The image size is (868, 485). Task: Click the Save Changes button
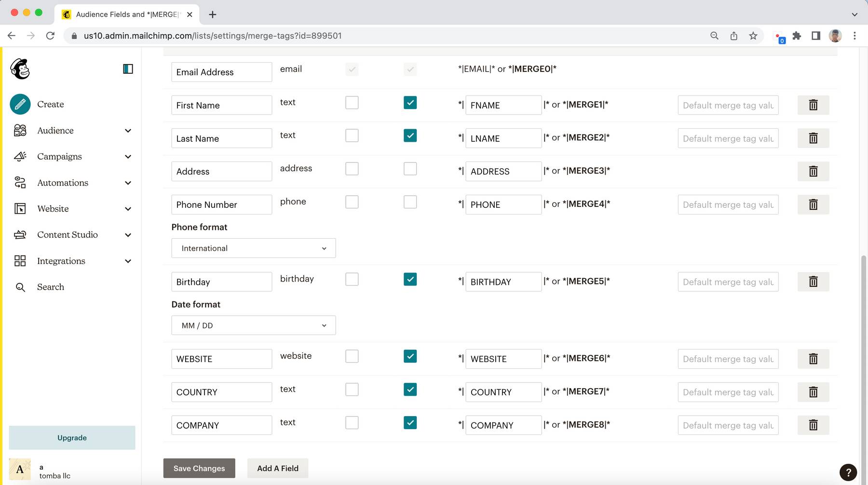199,468
